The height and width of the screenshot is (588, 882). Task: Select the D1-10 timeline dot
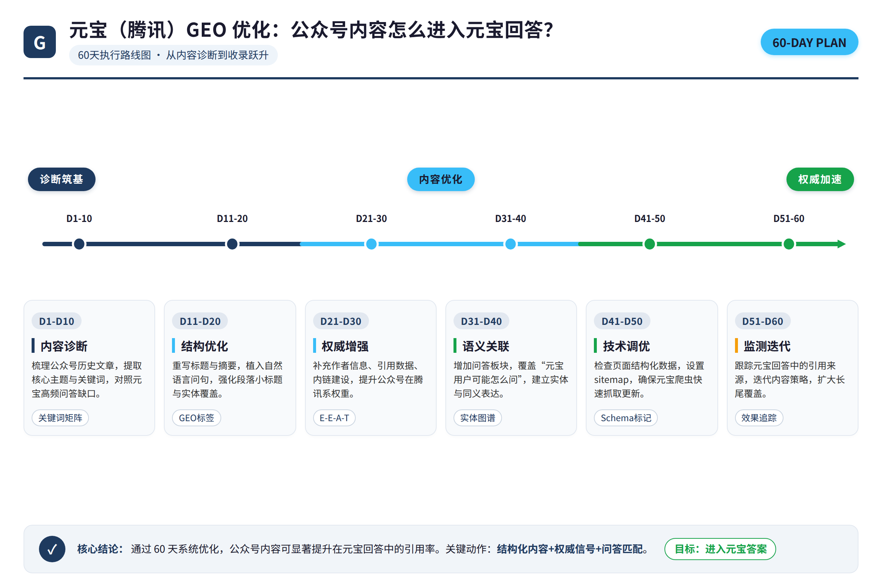[79, 244]
